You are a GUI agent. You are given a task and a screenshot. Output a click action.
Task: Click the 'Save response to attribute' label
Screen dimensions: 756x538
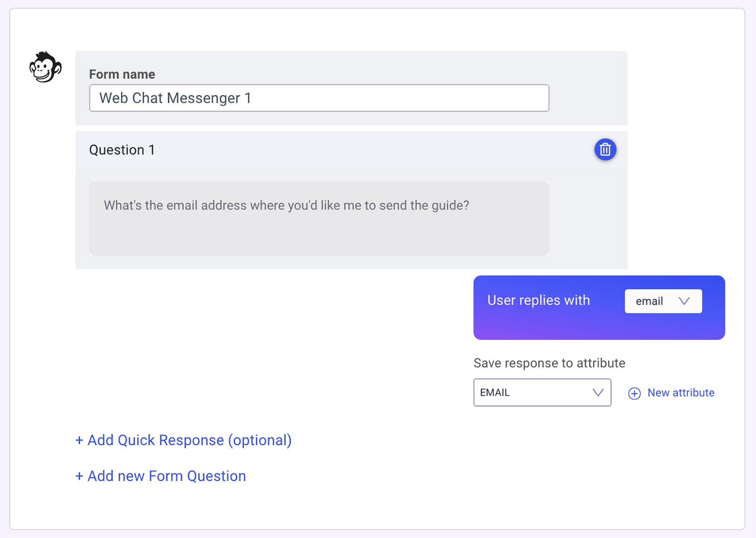point(549,363)
